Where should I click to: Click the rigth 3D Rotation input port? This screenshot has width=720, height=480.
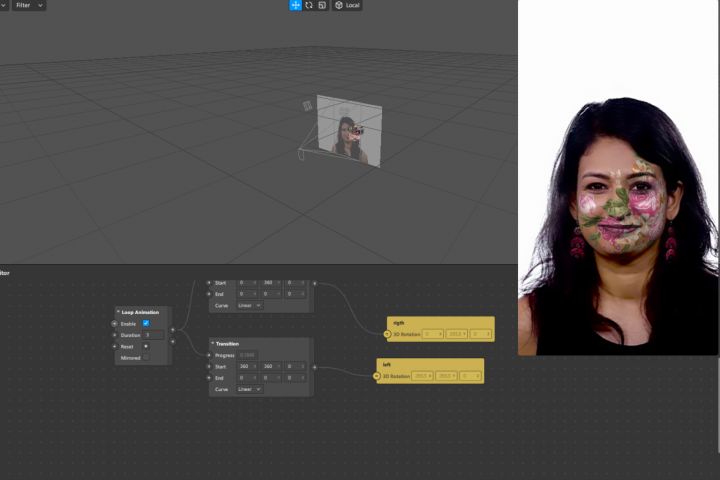387,334
